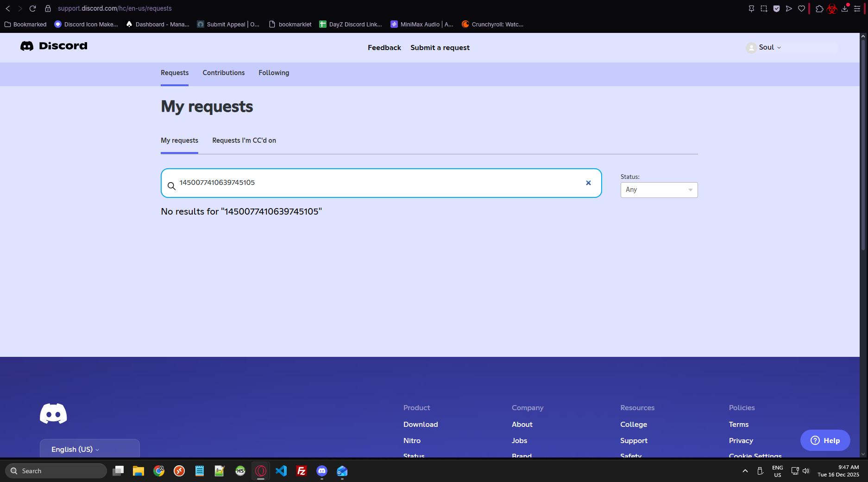Open the footer College link

634,425
